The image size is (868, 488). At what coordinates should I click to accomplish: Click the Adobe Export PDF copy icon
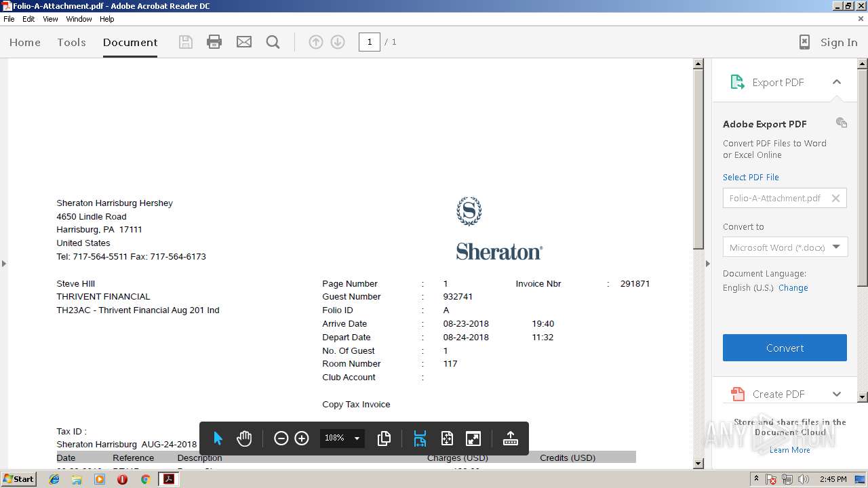842,123
